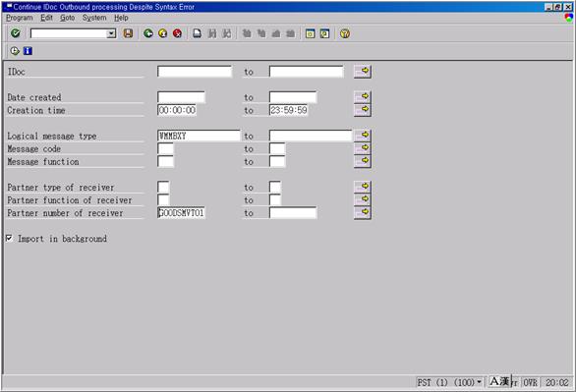The image size is (576, 392).
Task: Open multiple selection for Partner number of receiver
Action: (363, 213)
